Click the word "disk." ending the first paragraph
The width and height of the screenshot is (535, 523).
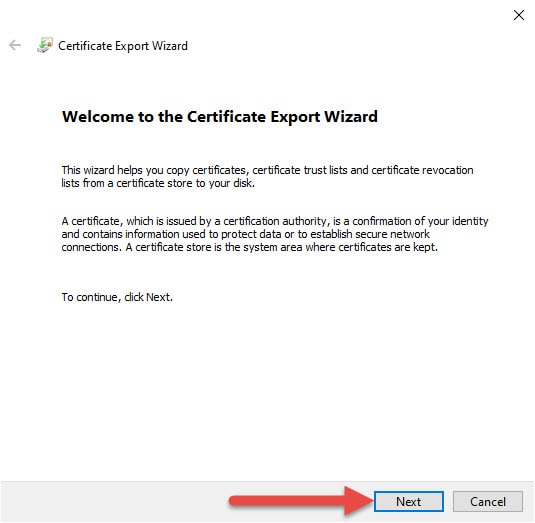point(244,183)
